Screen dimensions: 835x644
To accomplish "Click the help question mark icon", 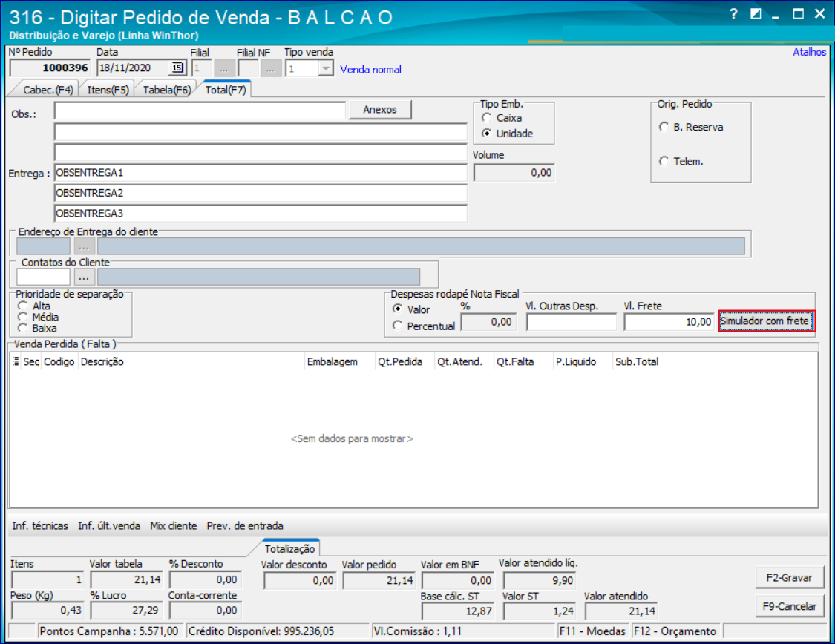I will (734, 14).
